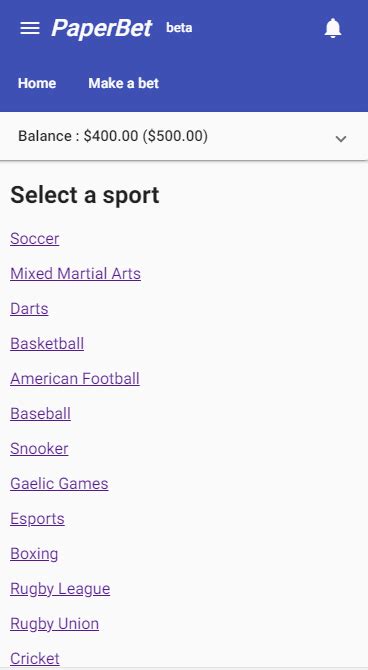Screen dimensions: 368x670
Task: Open the Rugby Union link
Action: coord(54,624)
